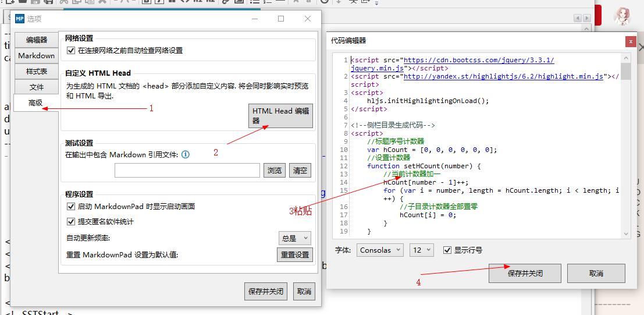Screen dimensions: 644x315
Task: Open the HTML Head 编辑器 button
Action: click(280, 116)
